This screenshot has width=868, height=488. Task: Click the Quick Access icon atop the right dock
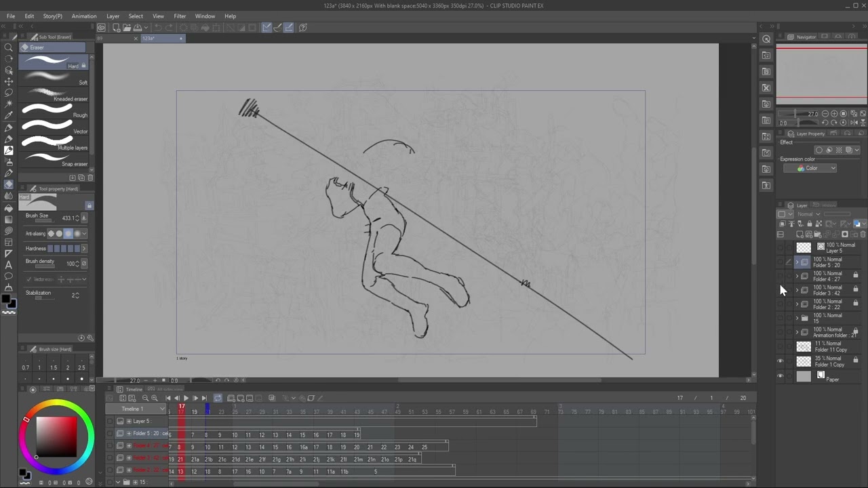[766, 39]
